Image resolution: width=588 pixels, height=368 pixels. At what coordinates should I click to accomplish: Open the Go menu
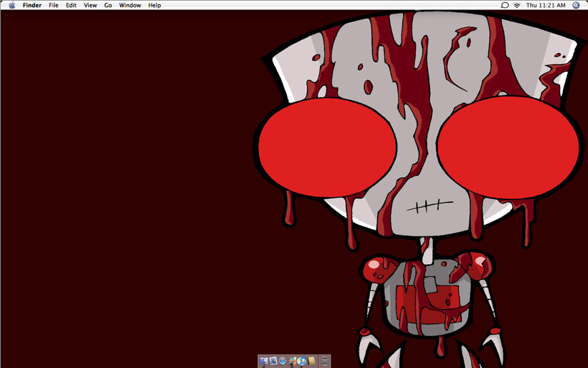tap(108, 5)
